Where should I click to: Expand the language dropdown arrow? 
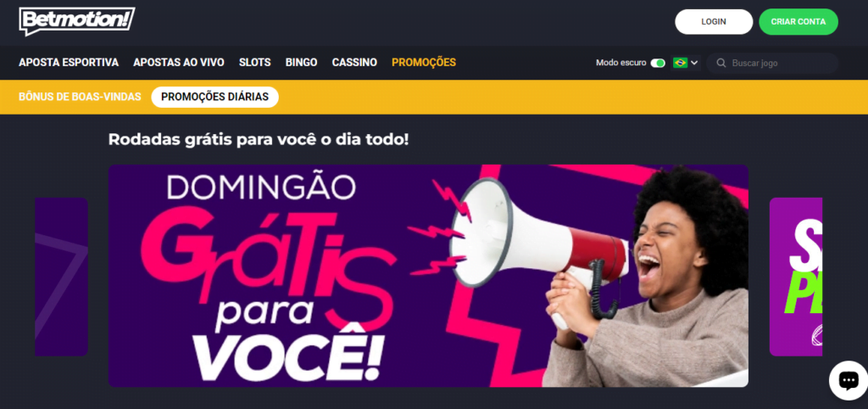click(694, 63)
